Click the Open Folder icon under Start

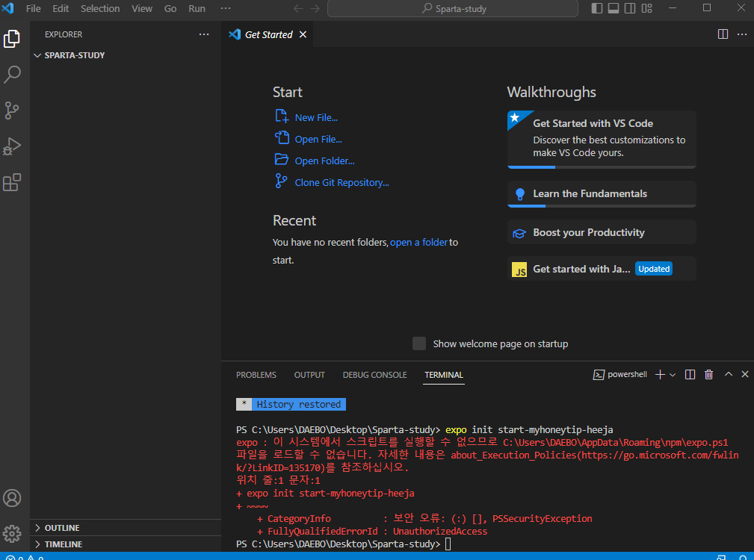pos(282,160)
